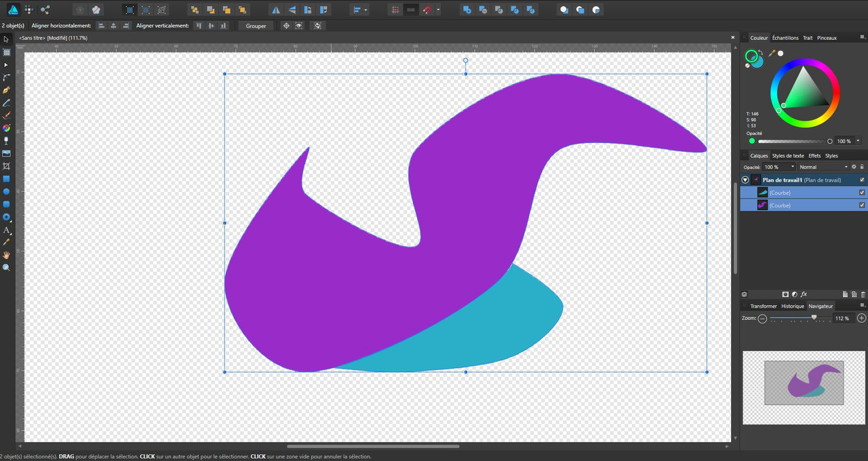Switch to the Pinceaux tab

click(x=827, y=38)
